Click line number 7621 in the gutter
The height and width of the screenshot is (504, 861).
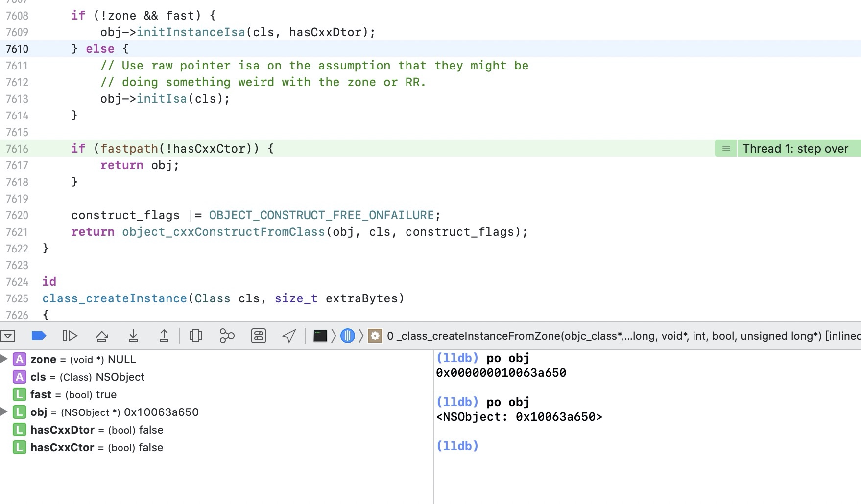(x=17, y=232)
